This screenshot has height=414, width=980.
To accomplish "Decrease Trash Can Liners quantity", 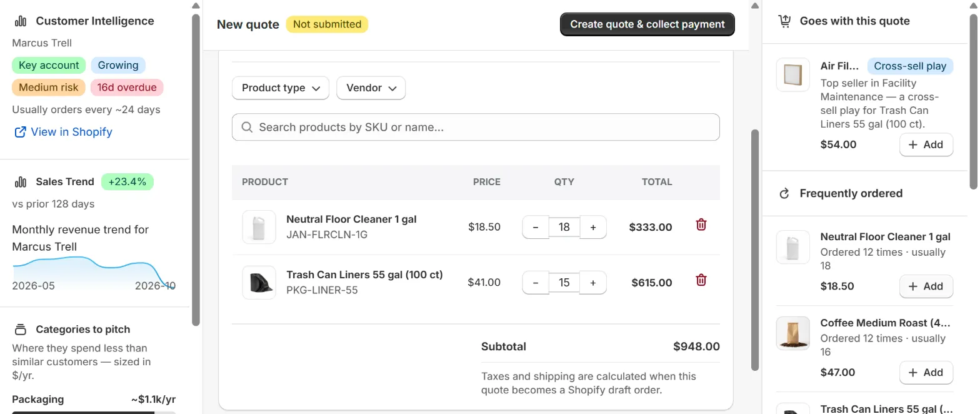I will pos(536,283).
